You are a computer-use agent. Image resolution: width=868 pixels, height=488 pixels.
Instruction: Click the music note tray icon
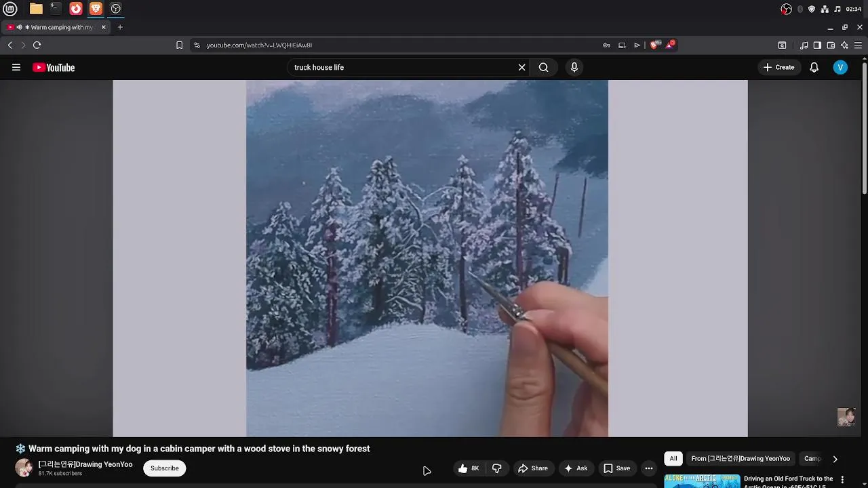(837, 9)
